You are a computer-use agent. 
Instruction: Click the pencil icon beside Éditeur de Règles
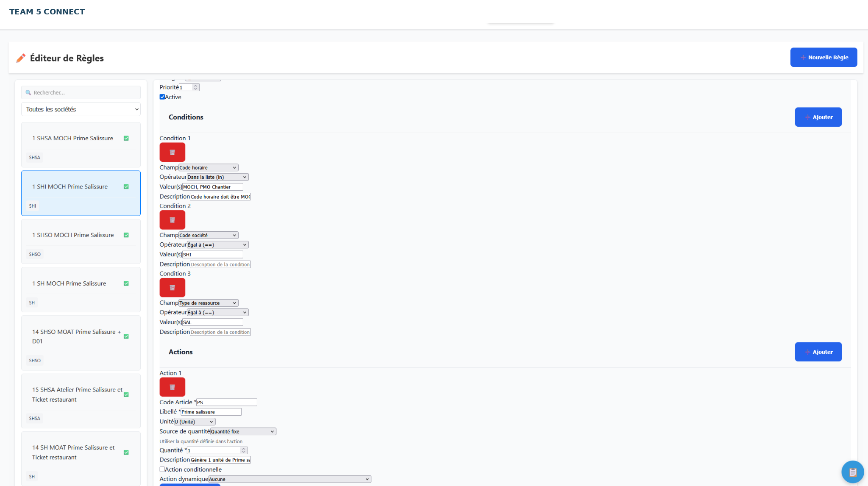tap(21, 58)
